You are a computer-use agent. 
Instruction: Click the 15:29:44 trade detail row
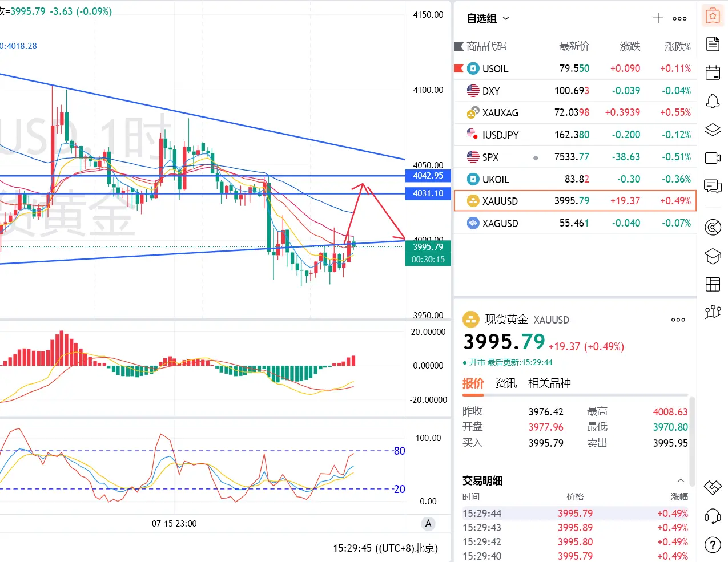[575, 514]
